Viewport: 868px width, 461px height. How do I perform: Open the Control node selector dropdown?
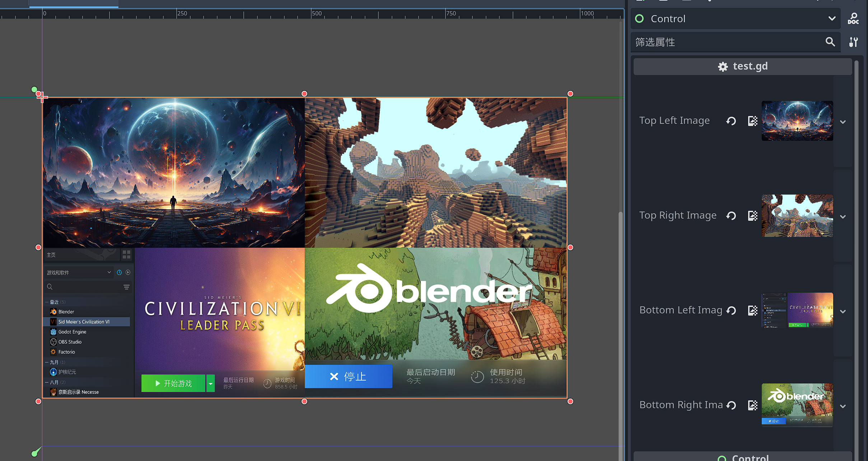click(832, 19)
